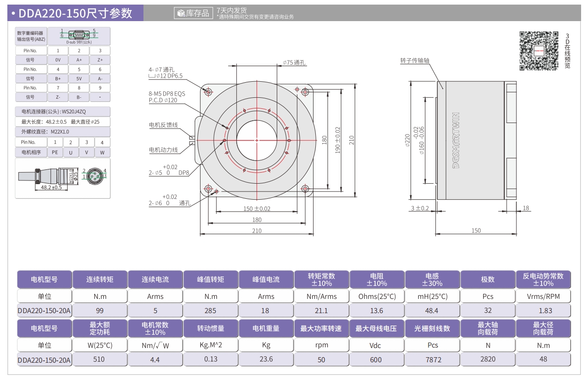Select the resistance value 13.6
The width and height of the screenshot is (588, 382).
click(x=377, y=310)
